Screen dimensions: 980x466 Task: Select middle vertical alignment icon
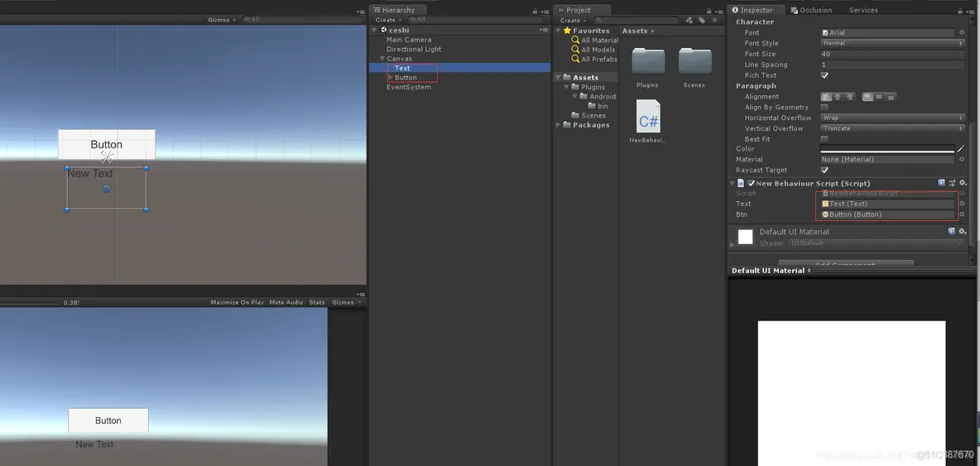click(879, 97)
